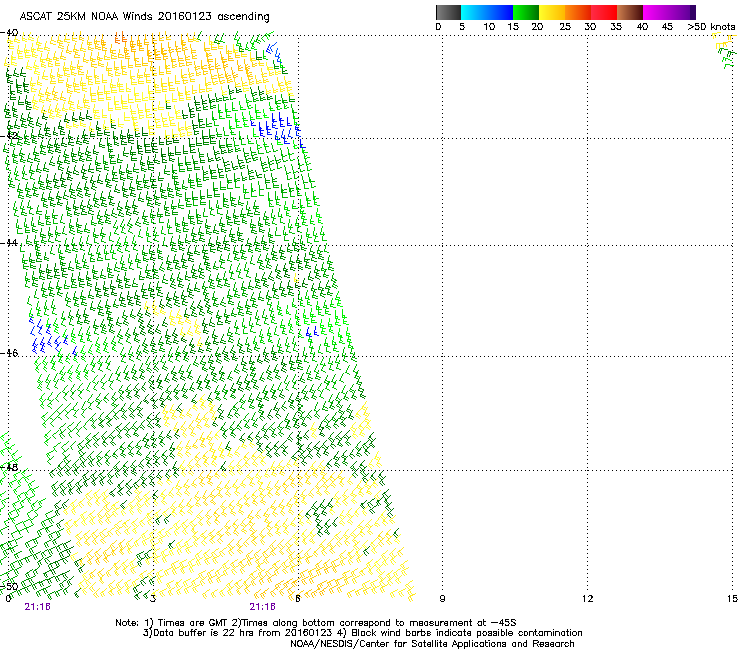Select the red 30–35 knots color segment

click(x=604, y=12)
